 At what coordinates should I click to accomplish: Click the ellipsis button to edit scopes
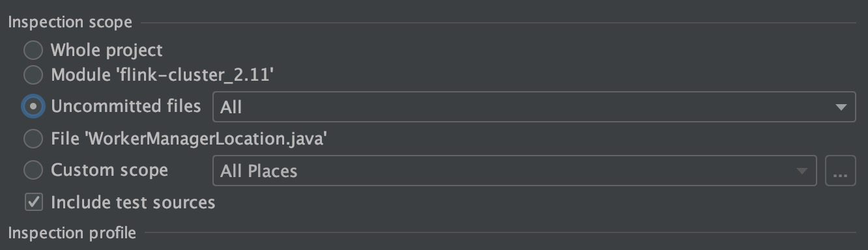tap(840, 171)
